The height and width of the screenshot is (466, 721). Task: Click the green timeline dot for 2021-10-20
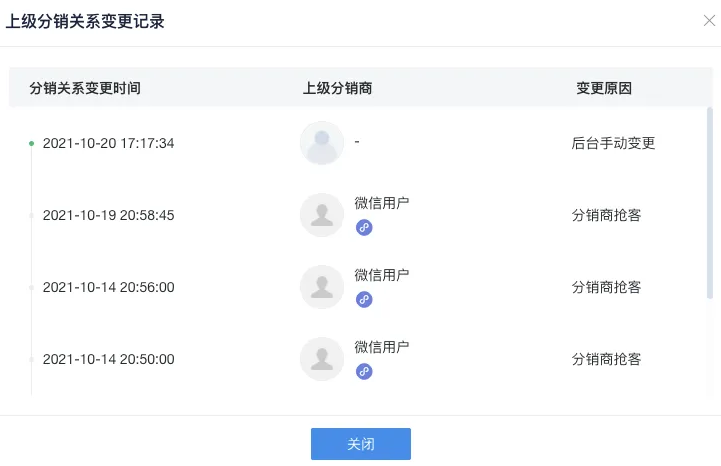31,144
